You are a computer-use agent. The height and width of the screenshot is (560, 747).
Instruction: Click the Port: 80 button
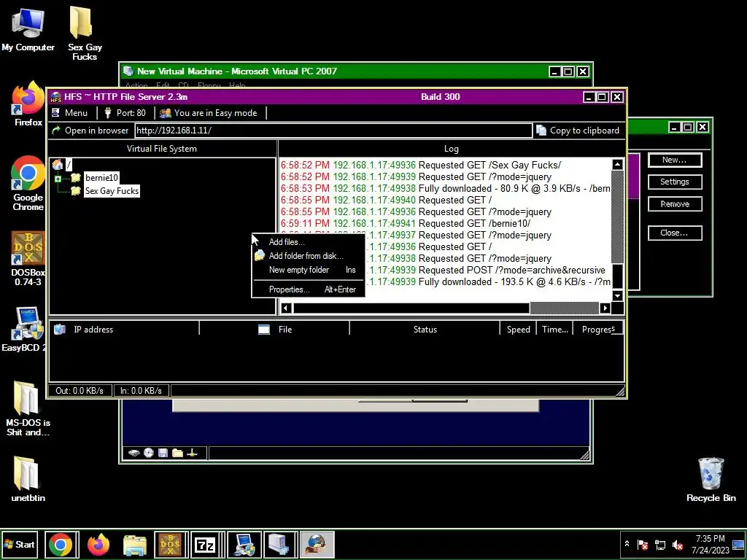tap(125, 113)
